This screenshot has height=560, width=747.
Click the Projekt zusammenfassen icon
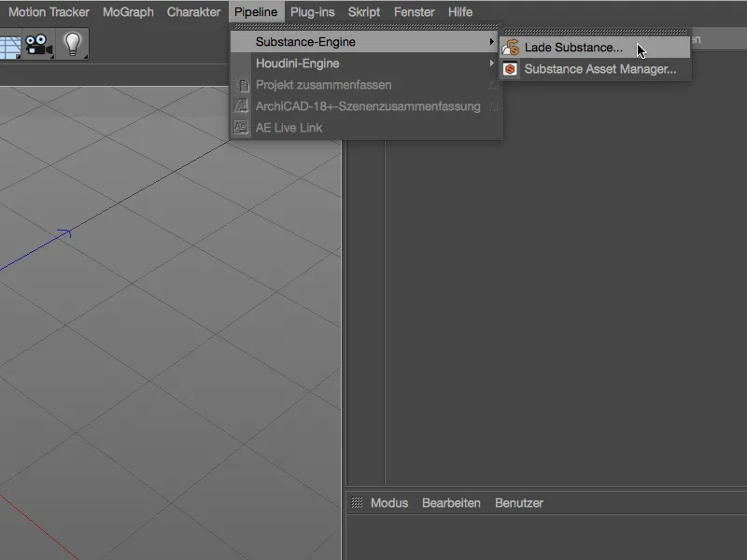tap(242, 85)
